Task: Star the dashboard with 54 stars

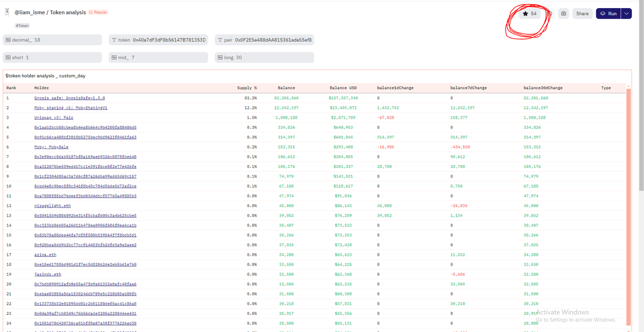Action: (x=530, y=13)
